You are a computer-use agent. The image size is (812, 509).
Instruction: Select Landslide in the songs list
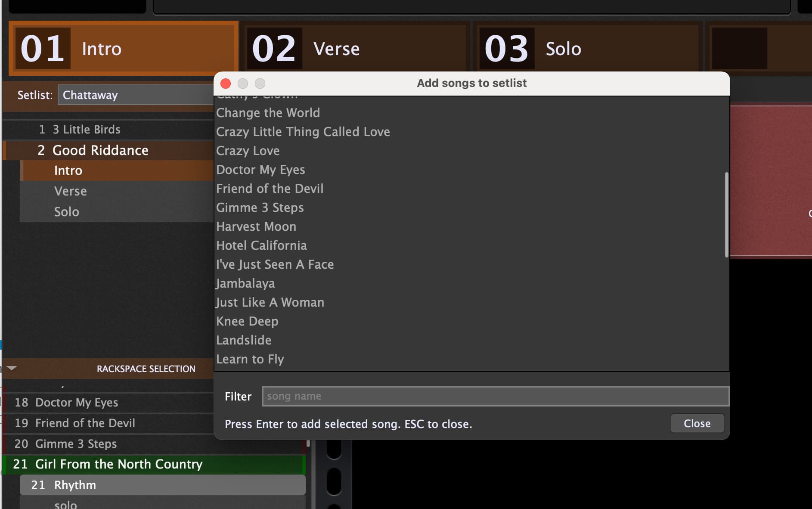coord(244,340)
